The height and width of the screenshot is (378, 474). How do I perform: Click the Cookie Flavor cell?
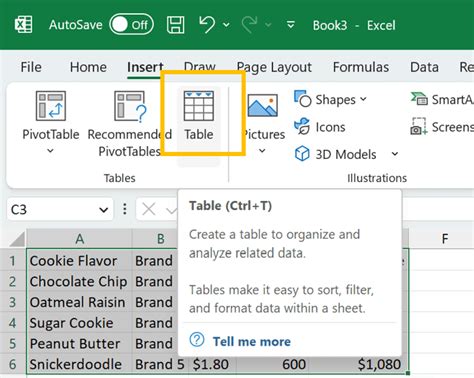79,260
